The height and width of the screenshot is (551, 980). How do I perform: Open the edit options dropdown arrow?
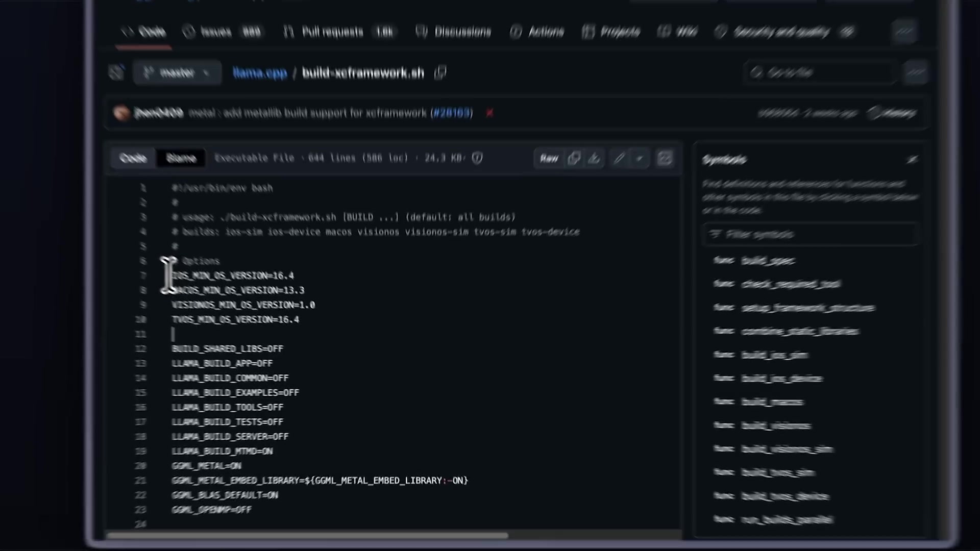(x=640, y=158)
